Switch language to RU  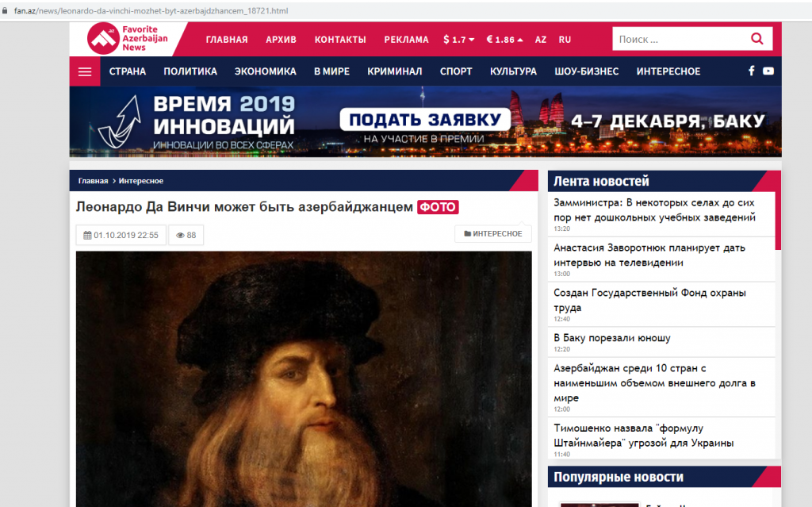[x=565, y=40]
